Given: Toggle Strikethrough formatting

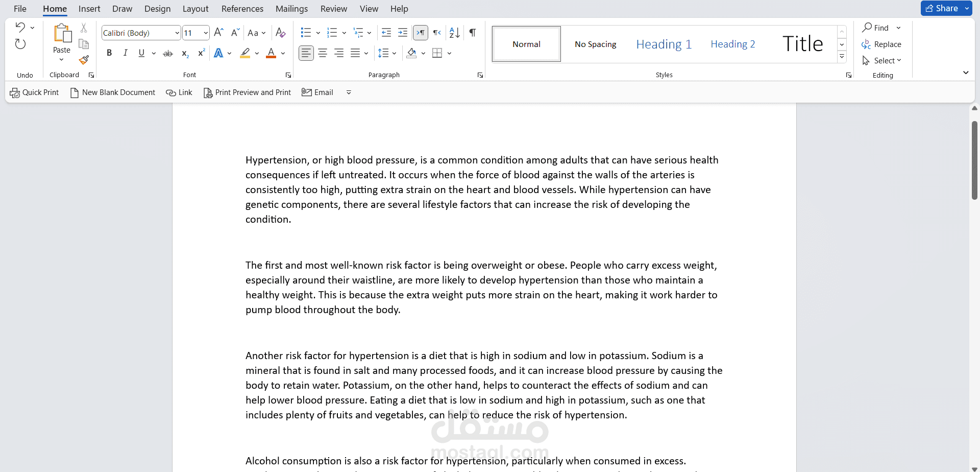Looking at the screenshot, I should 168,53.
